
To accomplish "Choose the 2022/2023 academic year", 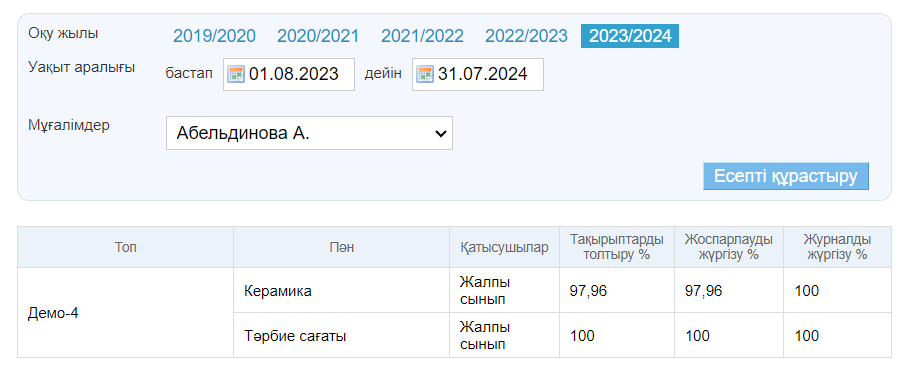I will pyautogui.click(x=526, y=36).
